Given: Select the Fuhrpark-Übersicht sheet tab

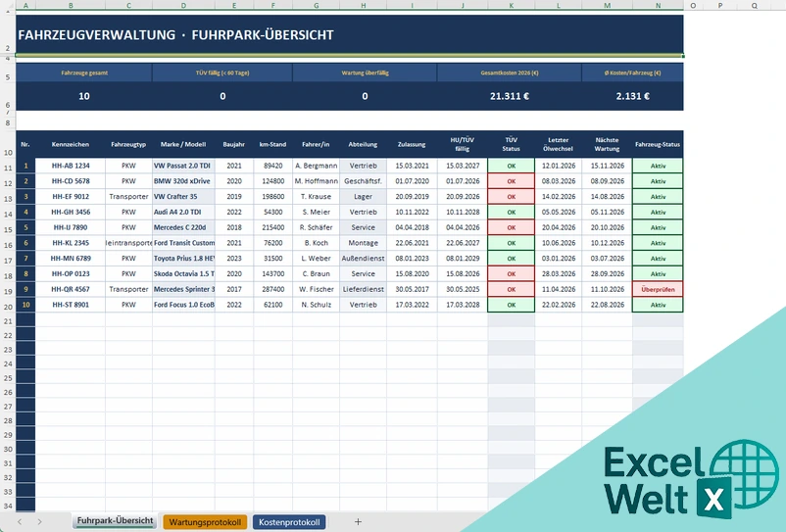Looking at the screenshot, I should (116, 521).
